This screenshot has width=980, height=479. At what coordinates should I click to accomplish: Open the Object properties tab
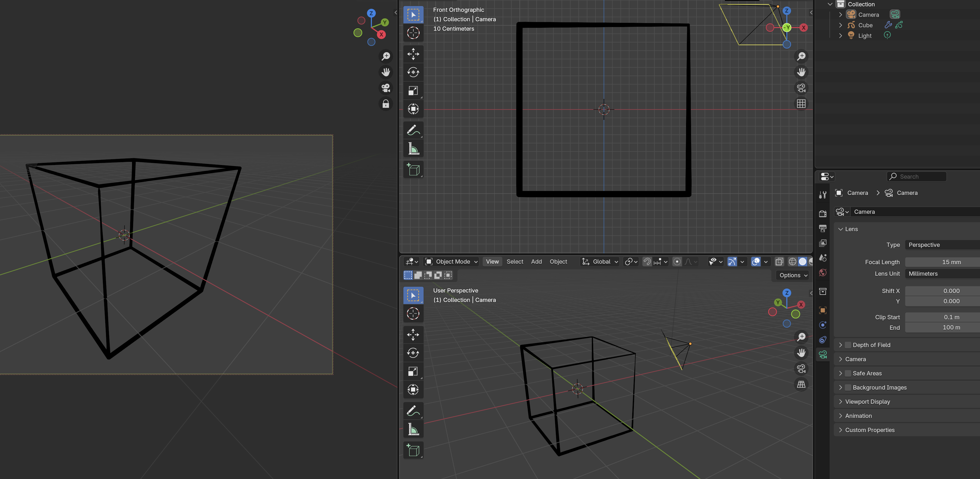(823, 311)
